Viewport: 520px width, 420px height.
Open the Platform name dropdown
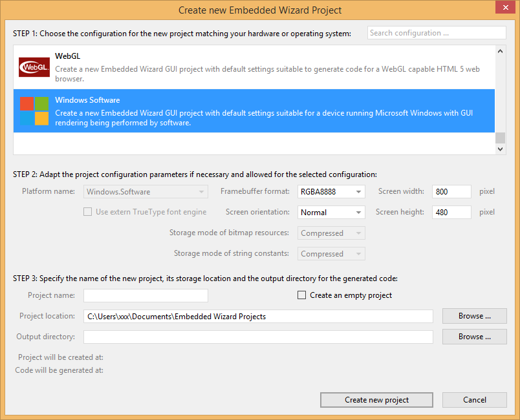coord(146,192)
